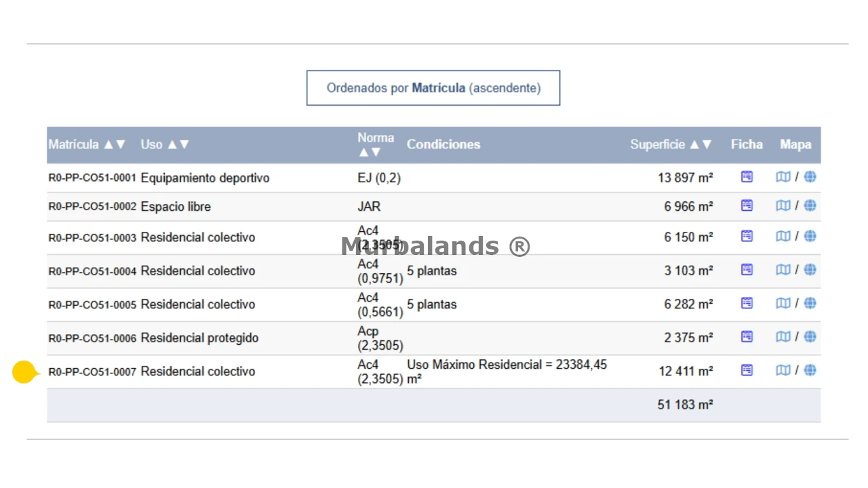This screenshot has width=868, height=488.
Task: Sort Uso column ascending
Action: 172,144
